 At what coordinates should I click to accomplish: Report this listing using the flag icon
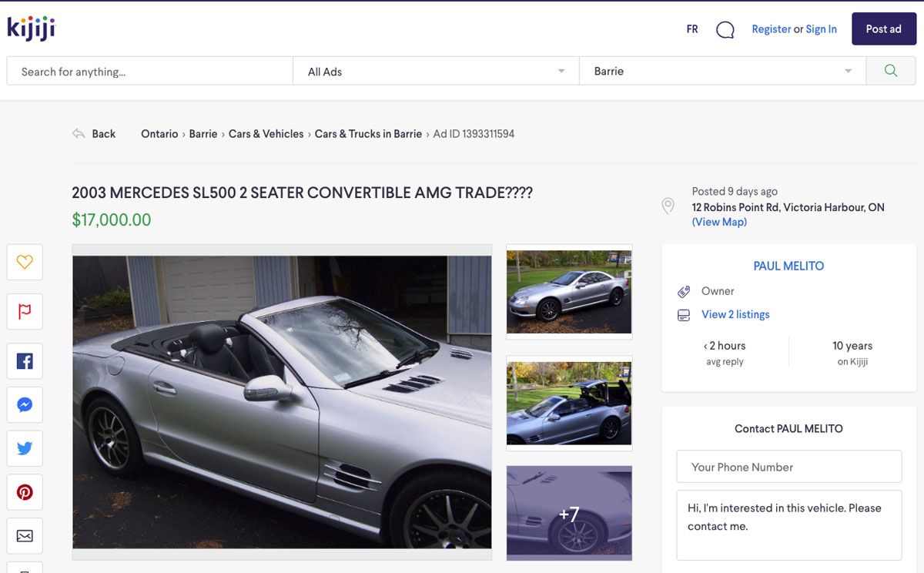(x=24, y=311)
